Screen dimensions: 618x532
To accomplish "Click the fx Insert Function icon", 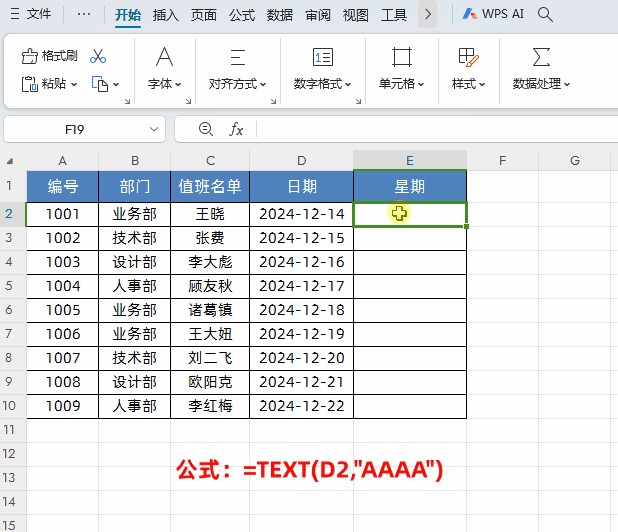I will [237, 129].
